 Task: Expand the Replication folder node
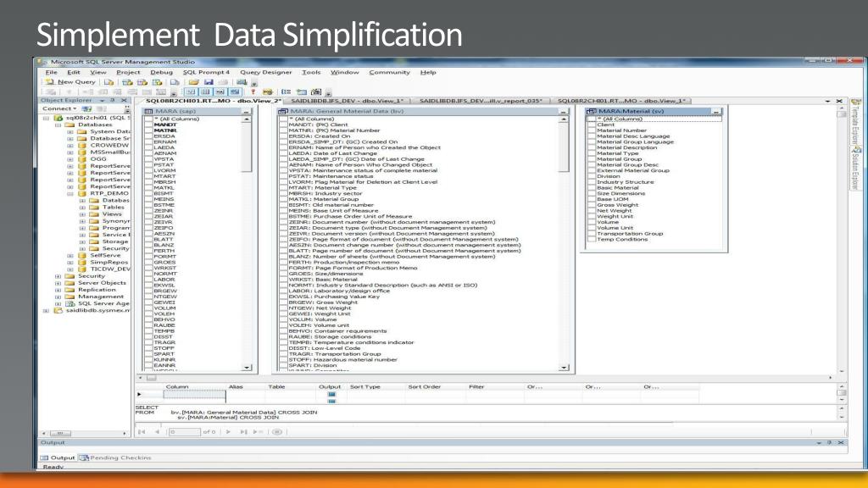(x=58, y=290)
